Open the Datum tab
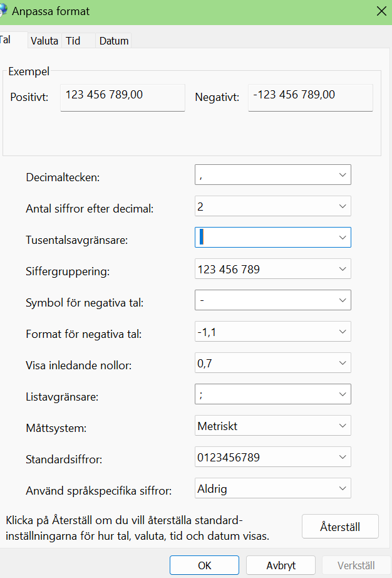This screenshot has height=578, width=392. click(x=114, y=41)
